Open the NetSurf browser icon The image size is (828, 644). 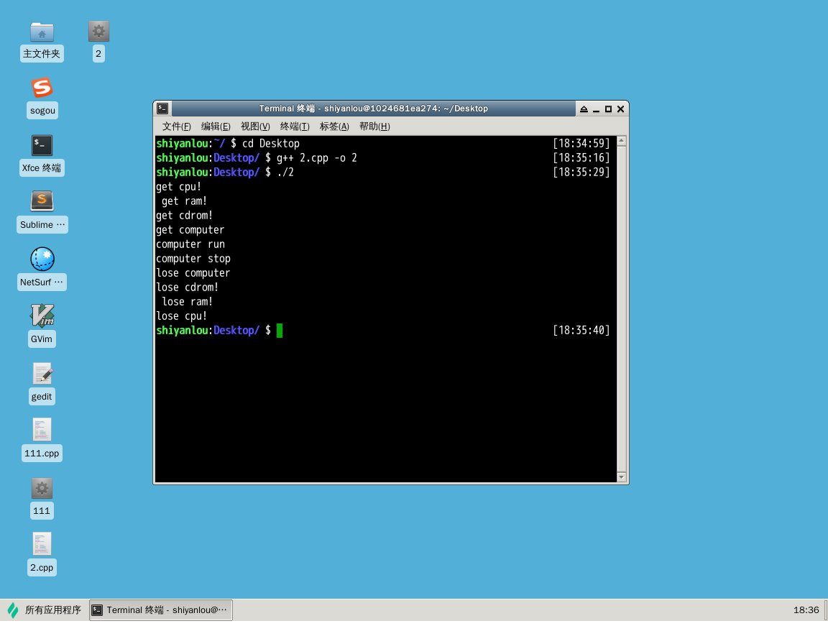[42, 259]
